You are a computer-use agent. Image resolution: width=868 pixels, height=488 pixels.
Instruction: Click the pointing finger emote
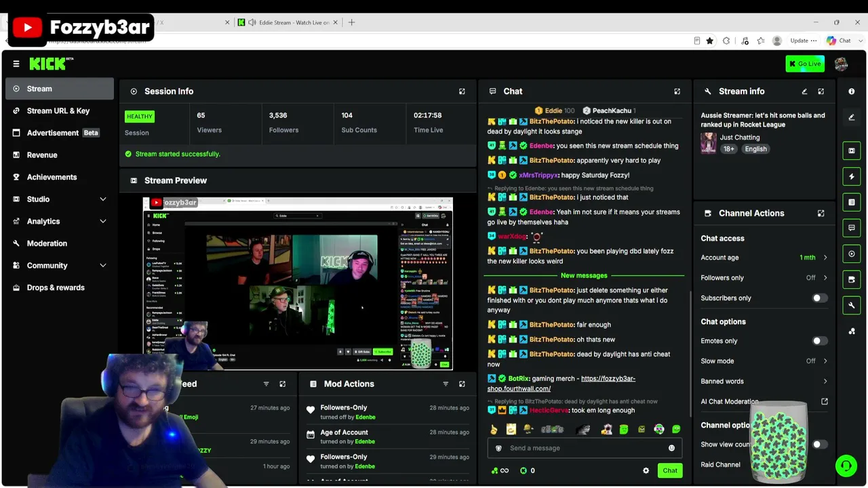[494, 429]
